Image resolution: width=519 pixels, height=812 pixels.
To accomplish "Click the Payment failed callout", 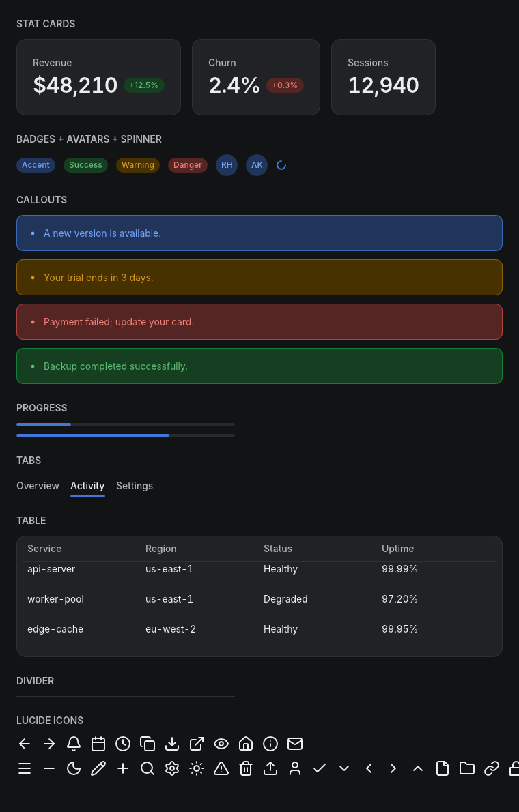I will coord(259,321).
